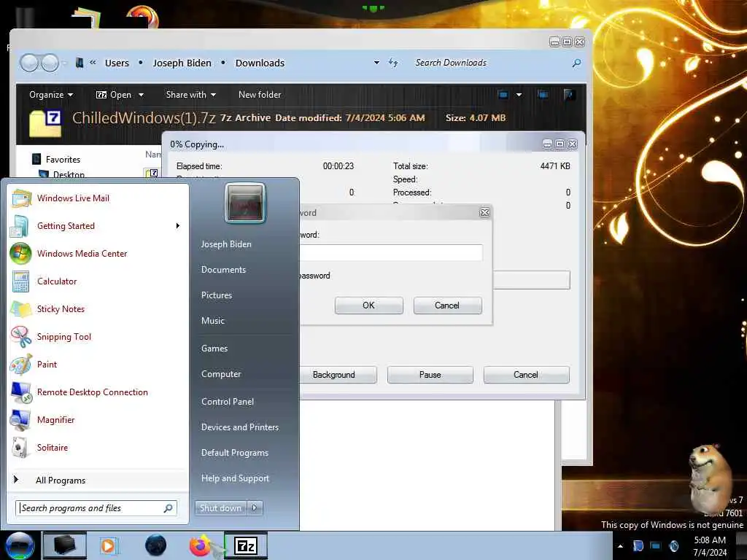Click the Action Center flag tray icon
The width and height of the screenshot is (747, 560).
638,546
